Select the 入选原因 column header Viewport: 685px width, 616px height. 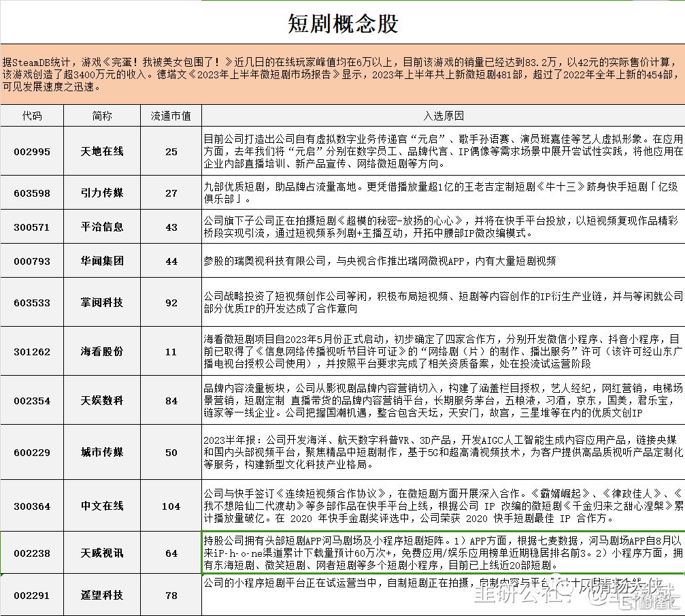pos(444,116)
